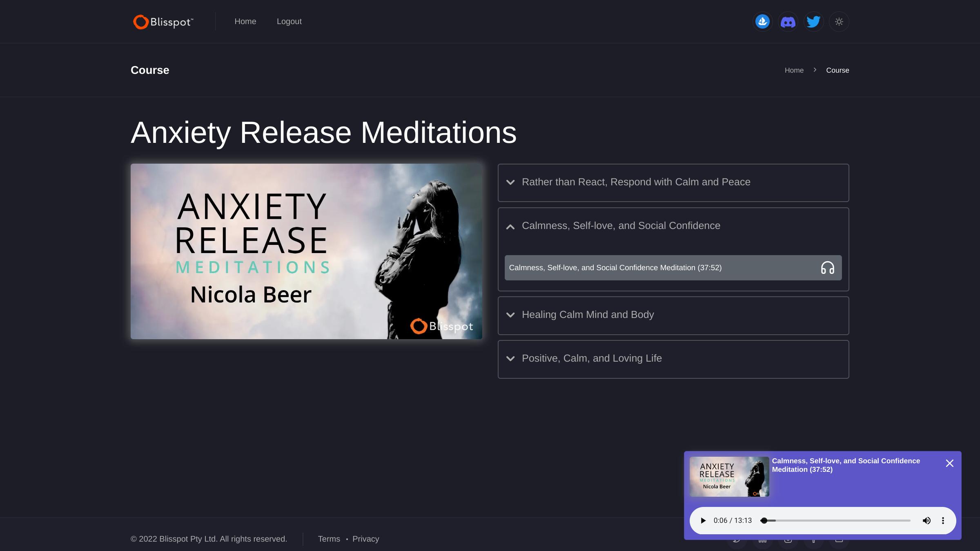The image size is (980, 551).
Task: Play the audio in mini player
Action: (703, 520)
